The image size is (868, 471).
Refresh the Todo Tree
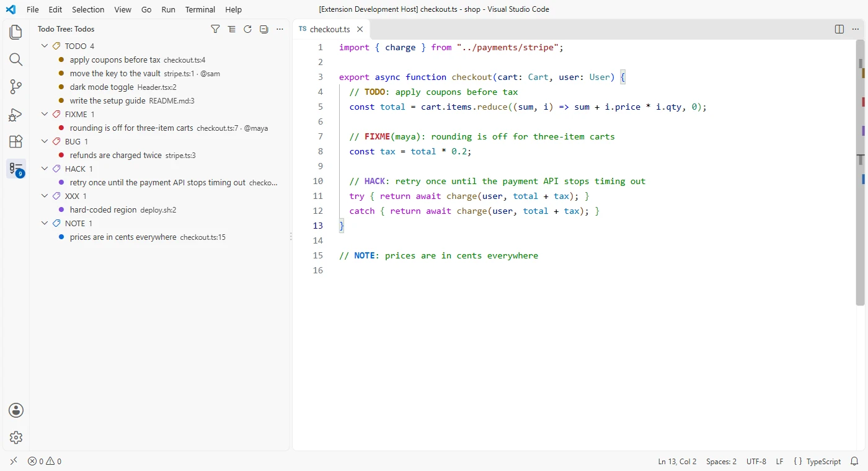(247, 29)
